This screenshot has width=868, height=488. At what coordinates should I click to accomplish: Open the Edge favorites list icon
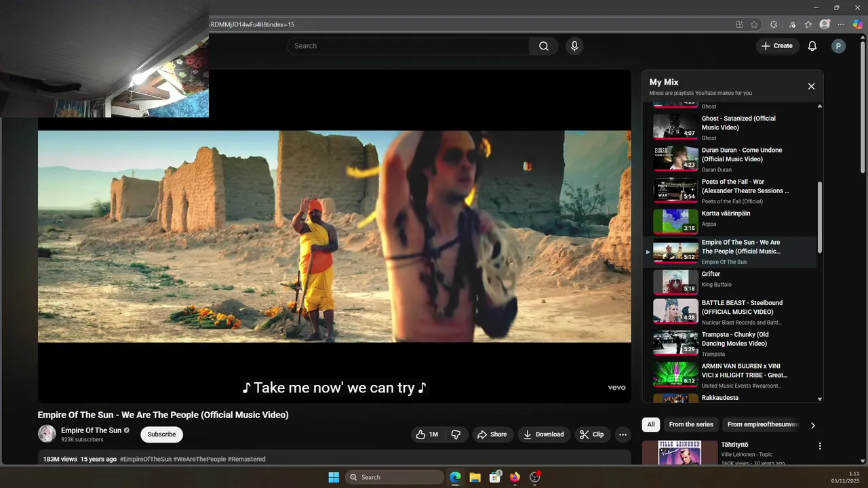808,24
